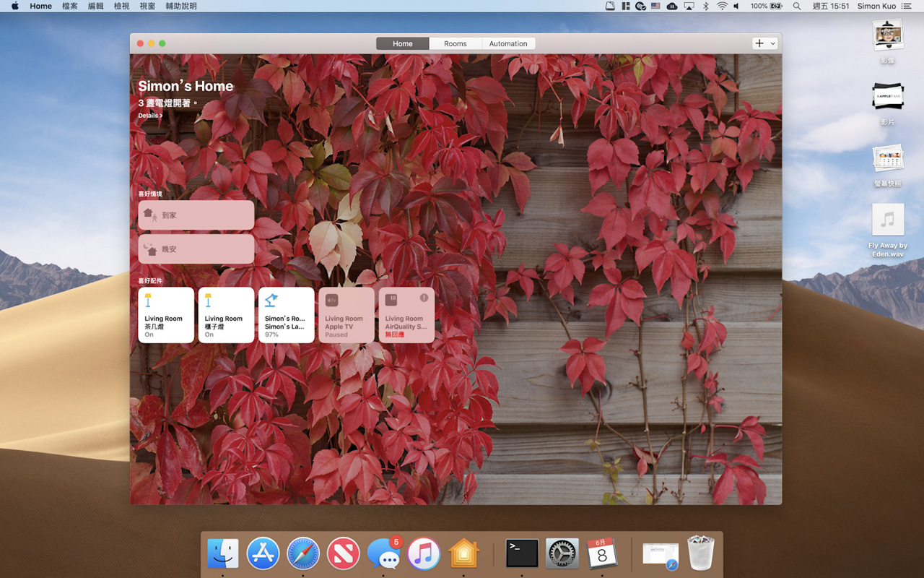Open the Bluetooth status menu

tap(706, 6)
